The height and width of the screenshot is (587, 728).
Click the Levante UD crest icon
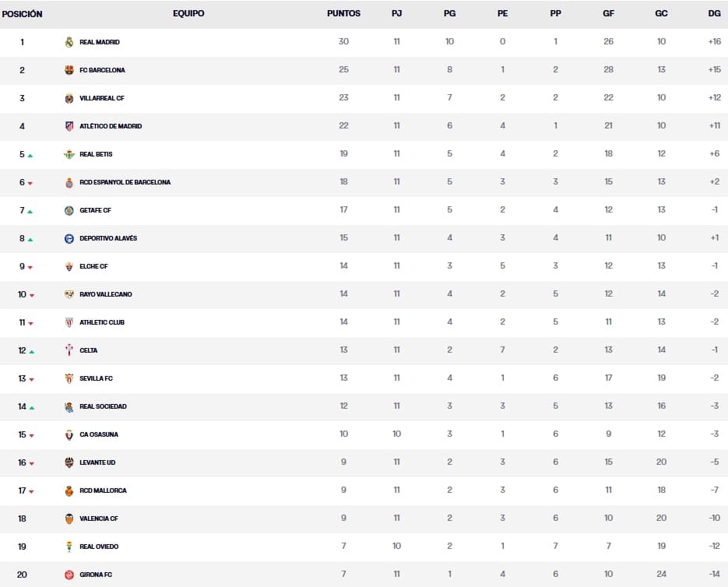69,462
